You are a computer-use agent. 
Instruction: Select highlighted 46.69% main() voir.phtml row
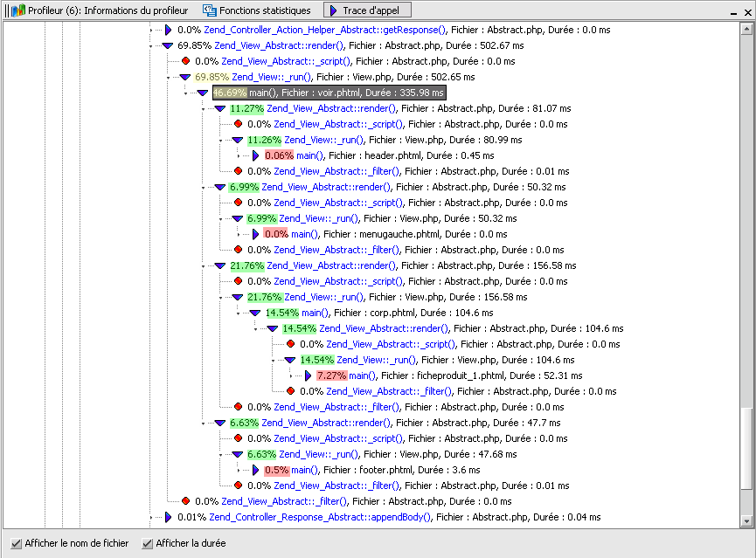329,93
